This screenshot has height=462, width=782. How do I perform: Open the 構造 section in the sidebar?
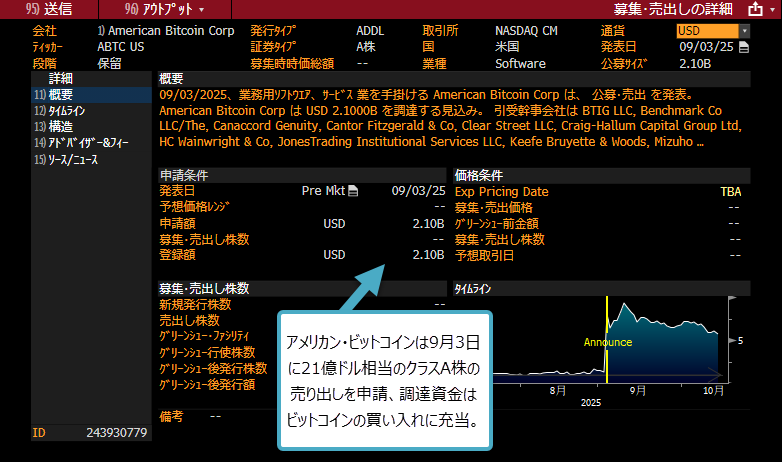[x=60, y=127]
